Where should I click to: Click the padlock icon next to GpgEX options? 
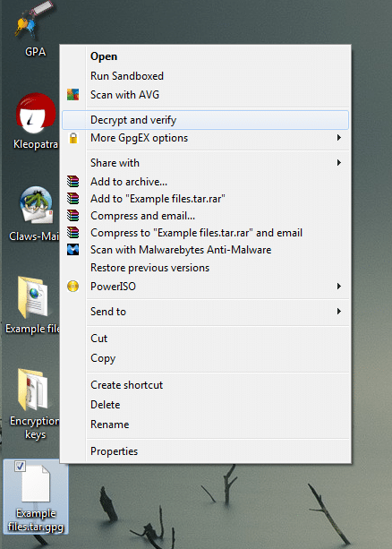pyautogui.click(x=72, y=138)
